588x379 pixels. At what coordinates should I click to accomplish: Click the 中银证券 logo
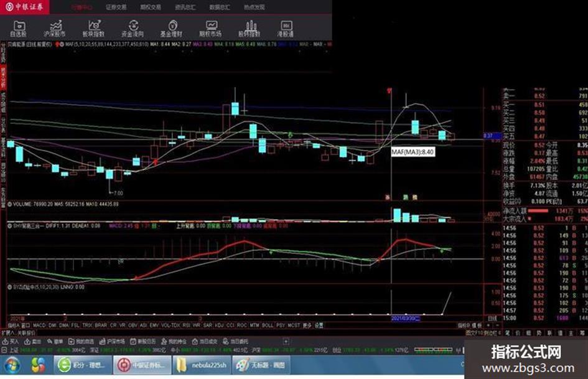click(x=24, y=7)
